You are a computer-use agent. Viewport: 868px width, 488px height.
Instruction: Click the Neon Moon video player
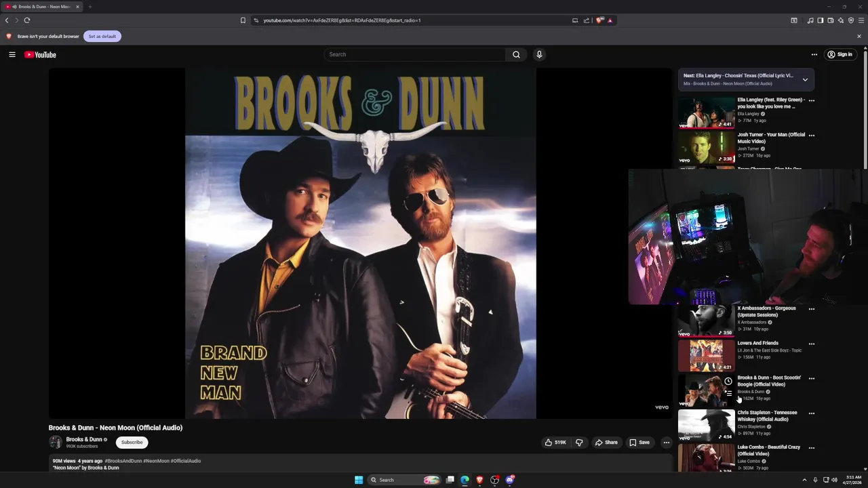(360, 243)
